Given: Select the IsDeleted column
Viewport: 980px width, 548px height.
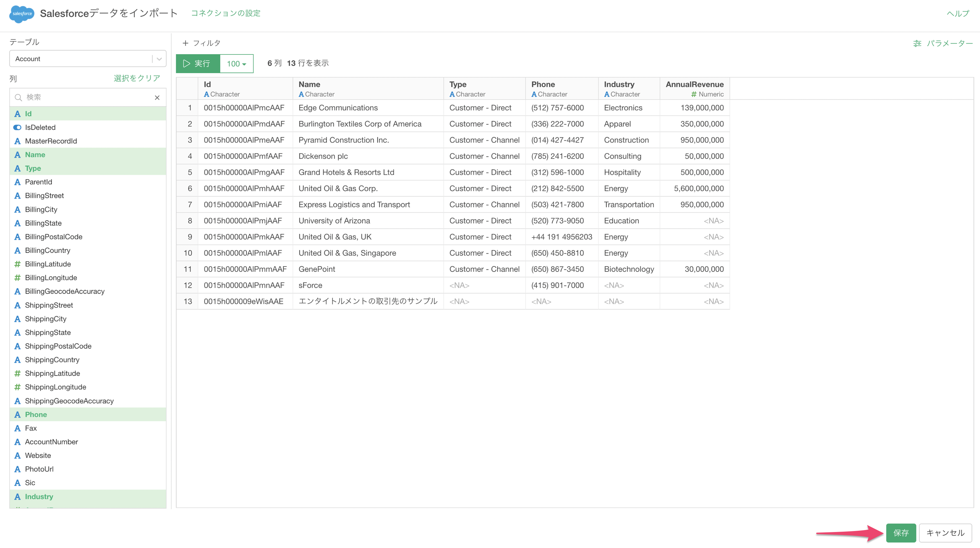Looking at the screenshot, I should coord(88,128).
